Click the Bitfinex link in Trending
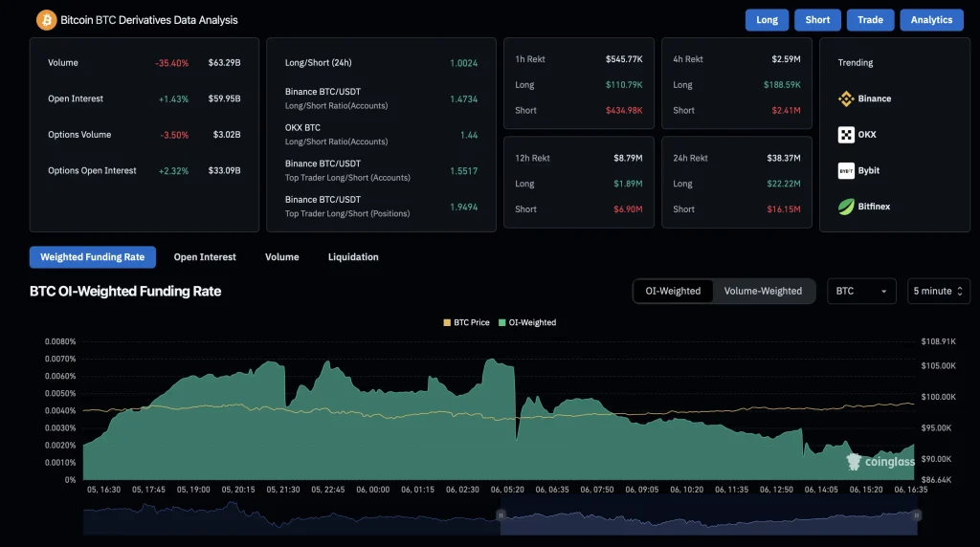980x547 pixels. [874, 206]
